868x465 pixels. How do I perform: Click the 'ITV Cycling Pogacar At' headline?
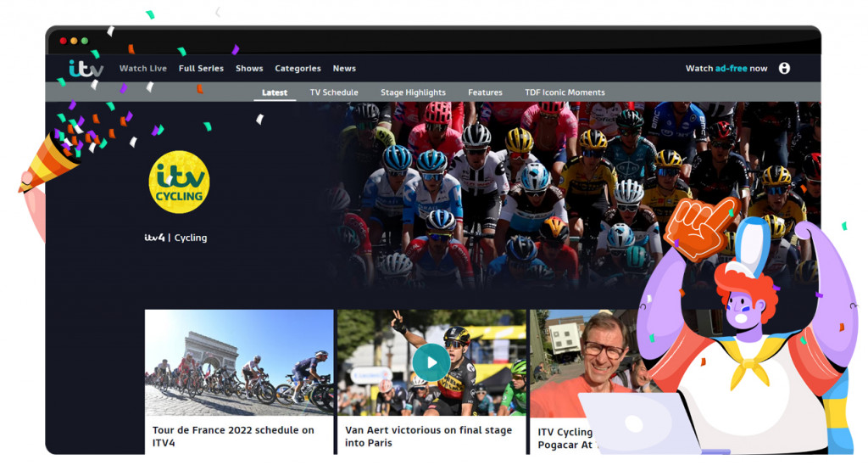(565, 439)
